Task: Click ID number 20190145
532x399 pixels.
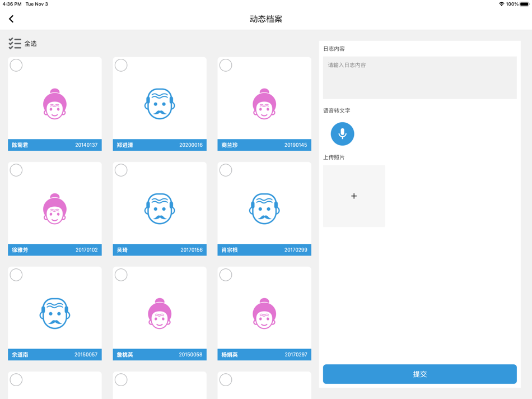Action: 296,145
